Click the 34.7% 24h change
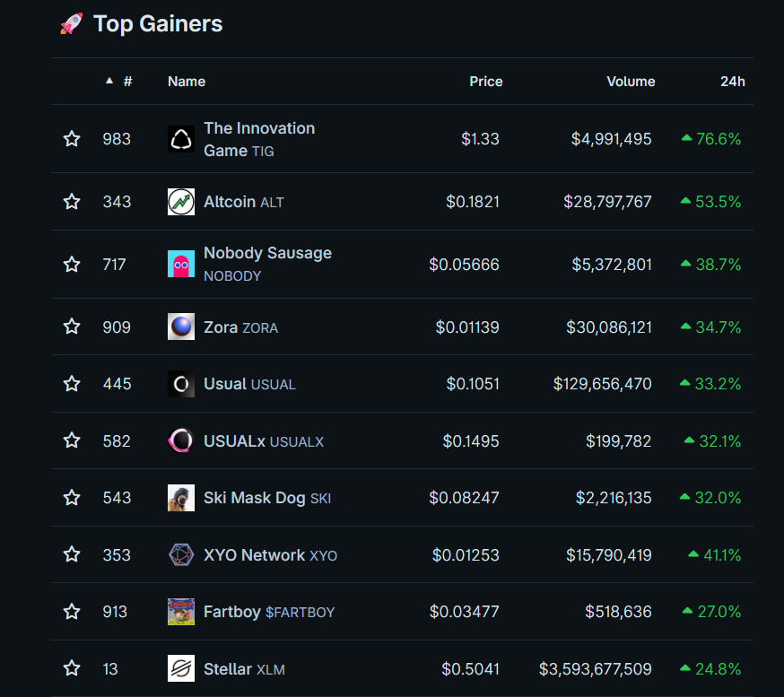784x697 pixels. coord(710,327)
